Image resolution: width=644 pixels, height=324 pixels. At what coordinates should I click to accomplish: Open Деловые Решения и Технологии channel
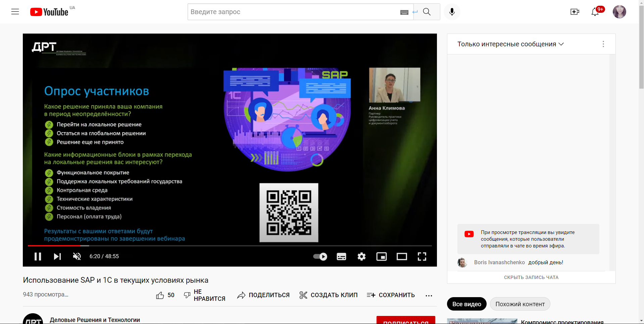[x=95, y=320]
